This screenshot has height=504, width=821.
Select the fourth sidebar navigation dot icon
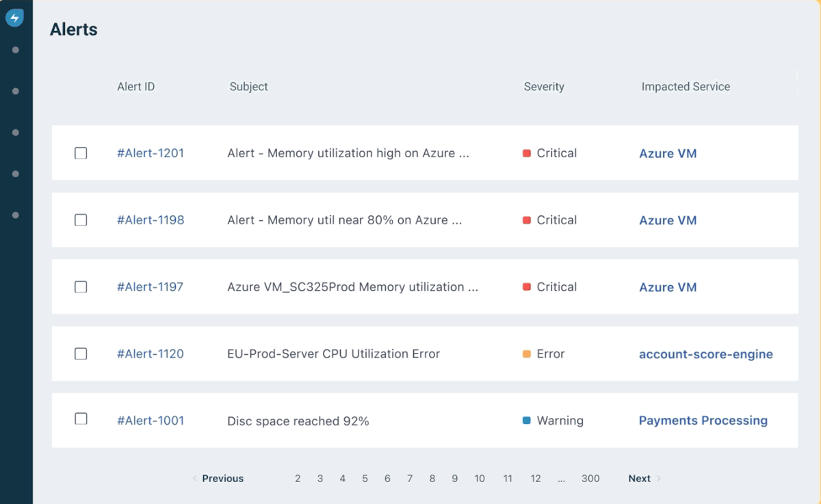pyautogui.click(x=15, y=173)
